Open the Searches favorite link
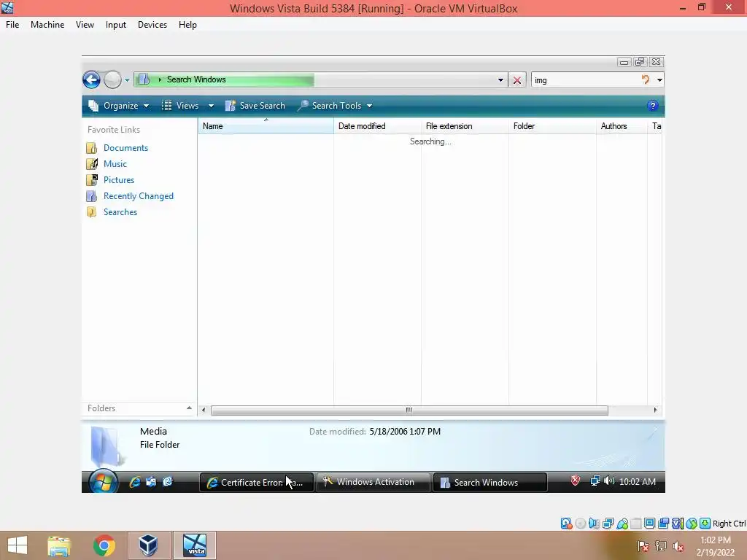The image size is (747, 560). tap(120, 212)
